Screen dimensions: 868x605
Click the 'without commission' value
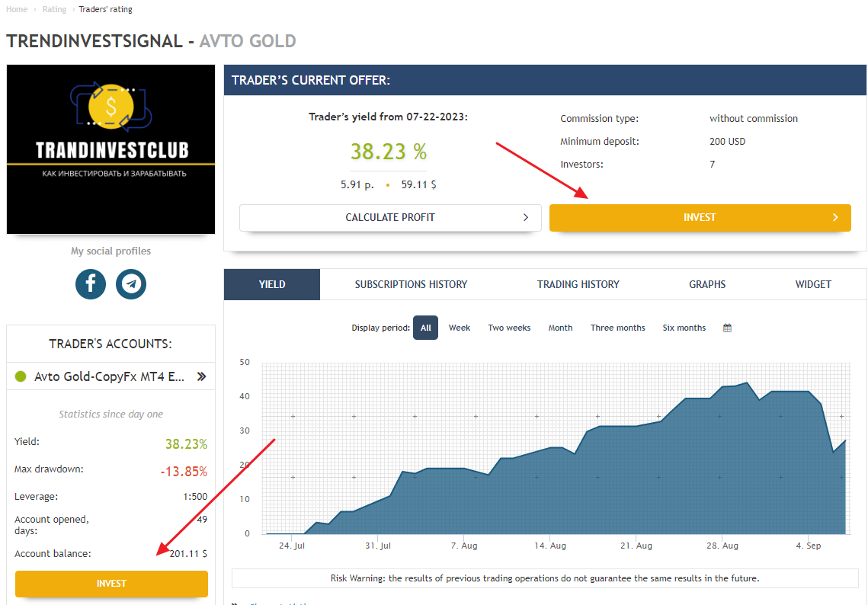[x=754, y=118]
